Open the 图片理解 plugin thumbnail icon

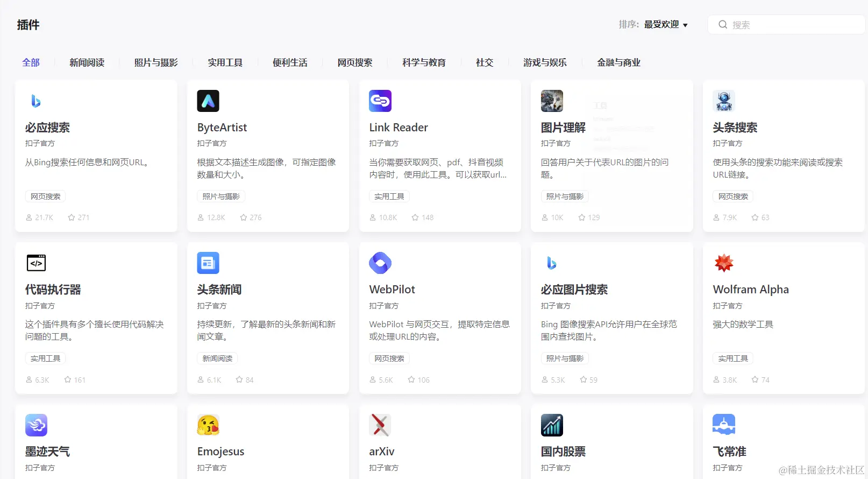[x=552, y=101]
